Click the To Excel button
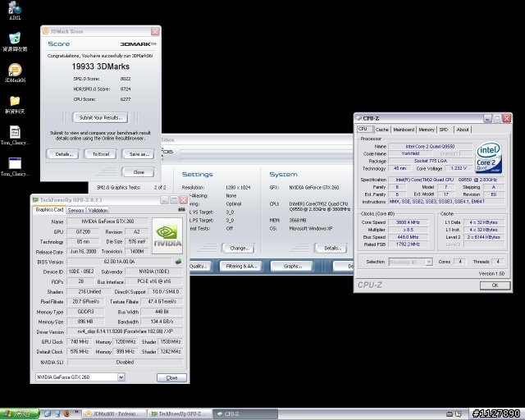The image size is (525, 420). pos(100,154)
